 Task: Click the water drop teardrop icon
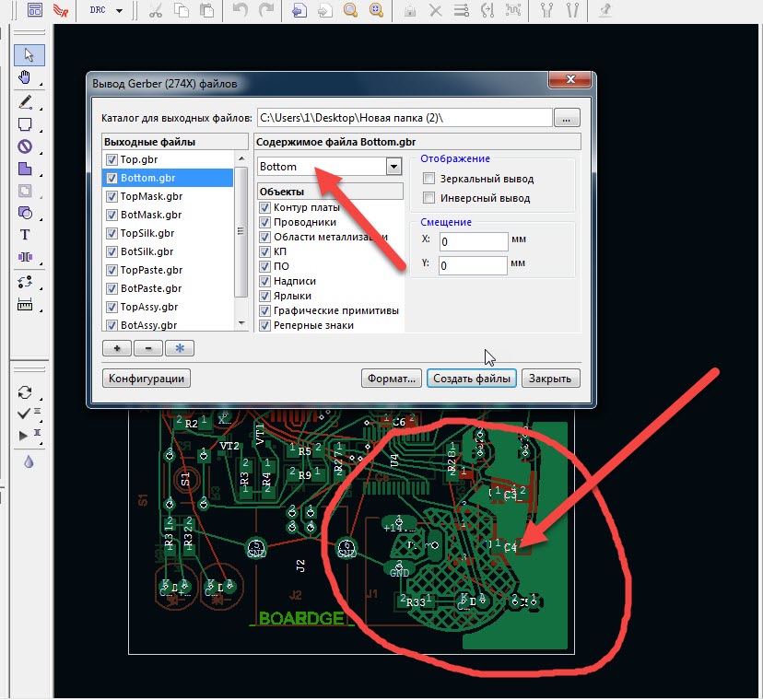pyautogui.click(x=29, y=461)
